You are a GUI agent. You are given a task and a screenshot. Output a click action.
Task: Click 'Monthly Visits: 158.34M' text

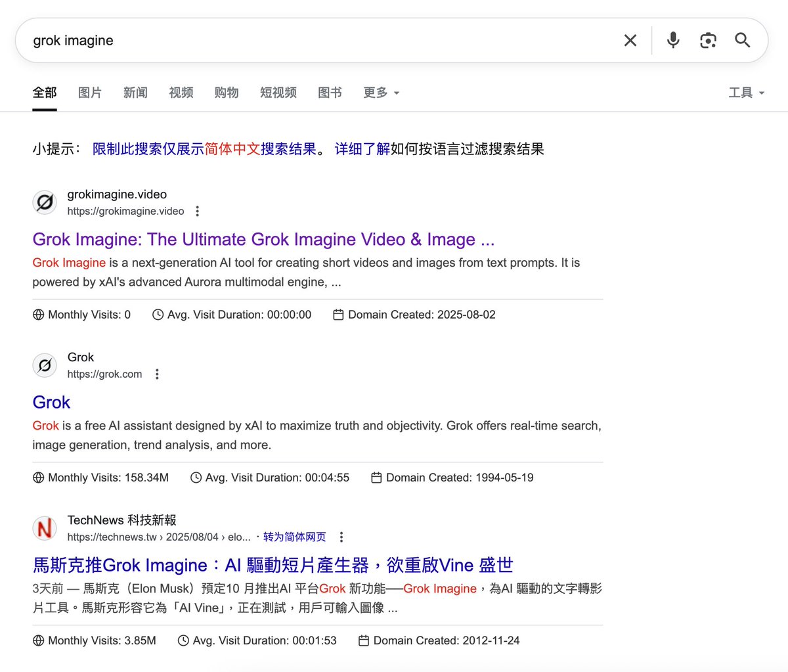click(108, 478)
